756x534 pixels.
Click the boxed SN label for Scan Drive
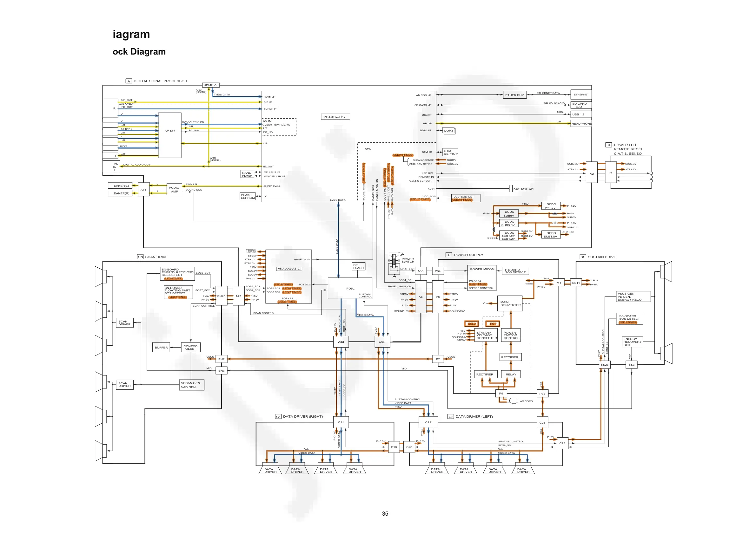click(140, 257)
